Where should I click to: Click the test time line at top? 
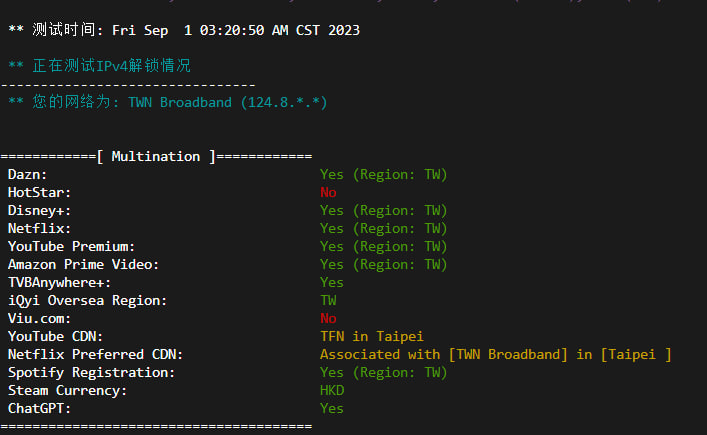click(183, 30)
